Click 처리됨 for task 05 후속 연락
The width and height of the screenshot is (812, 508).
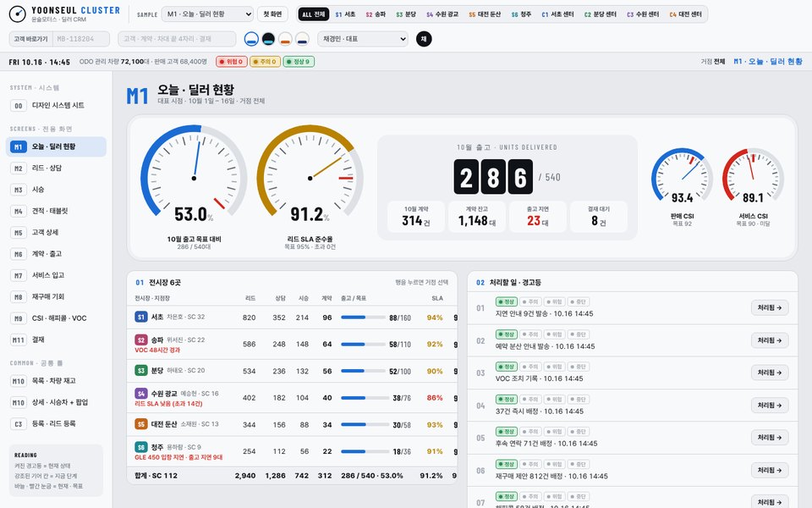(770, 437)
